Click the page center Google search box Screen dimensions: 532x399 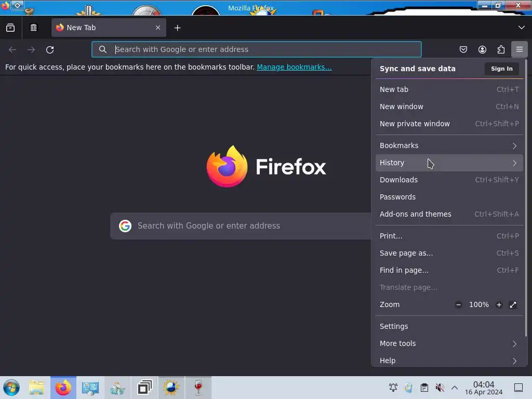(x=241, y=226)
